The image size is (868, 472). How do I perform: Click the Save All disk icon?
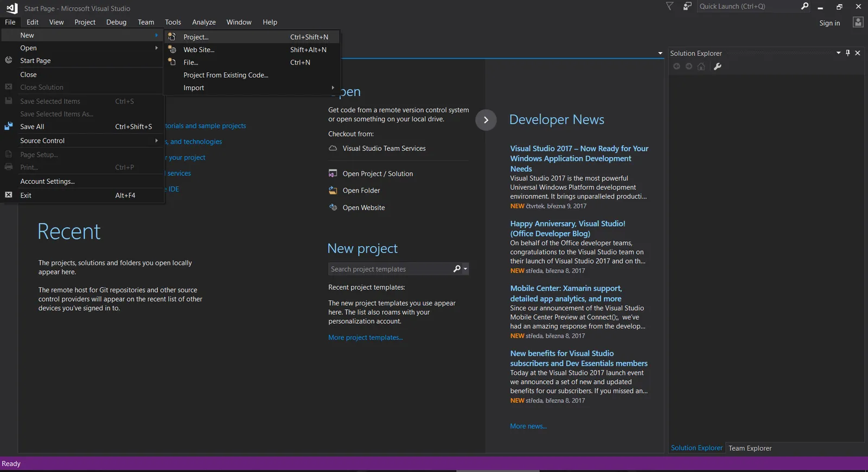coord(9,126)
